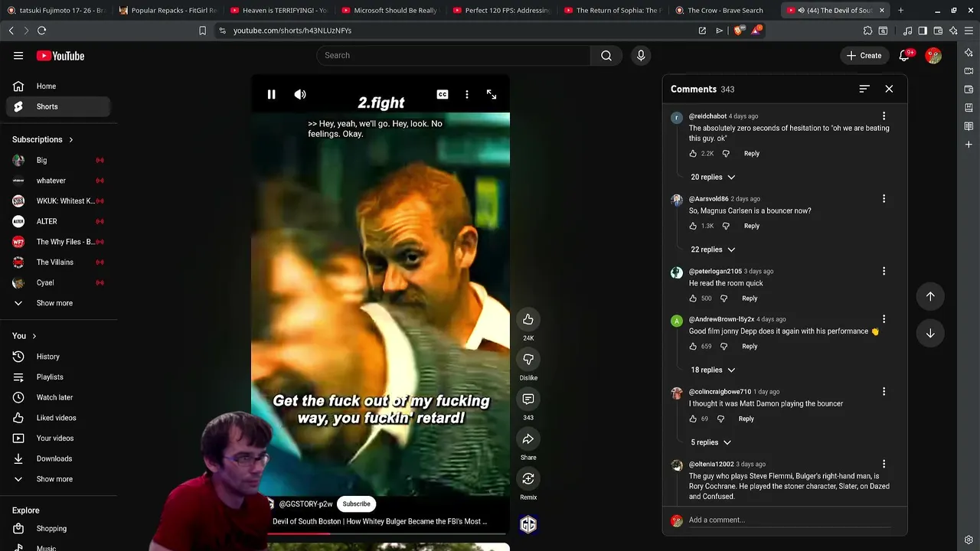Viewport: 980px width, 551px height.
Task: Click the Brave Shields lion icon
Action: (738, 31)
